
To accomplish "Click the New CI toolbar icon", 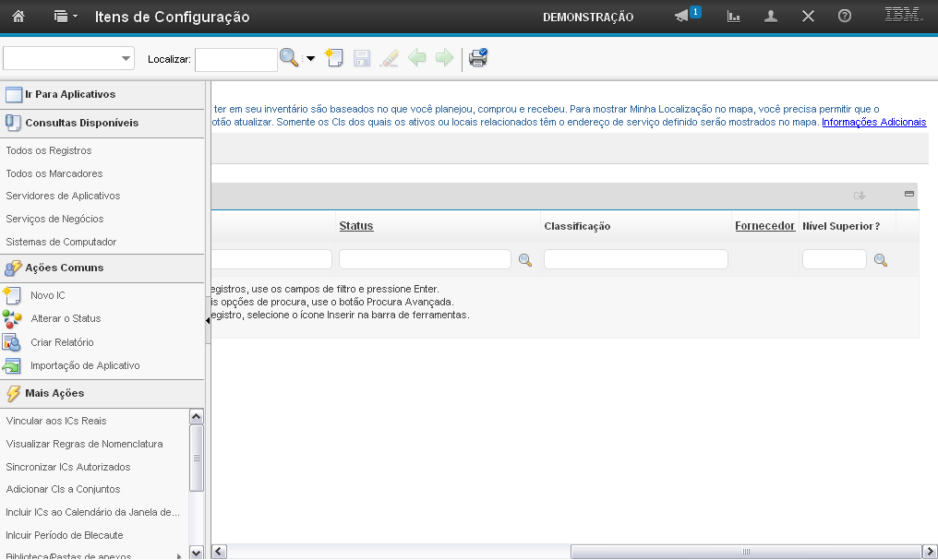I will click(x=334, y=58).
